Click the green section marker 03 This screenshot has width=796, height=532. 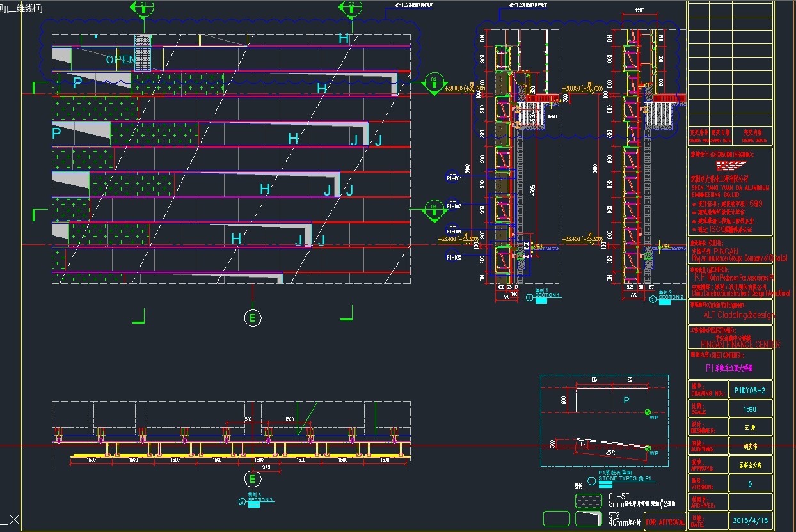pos(434,209)
